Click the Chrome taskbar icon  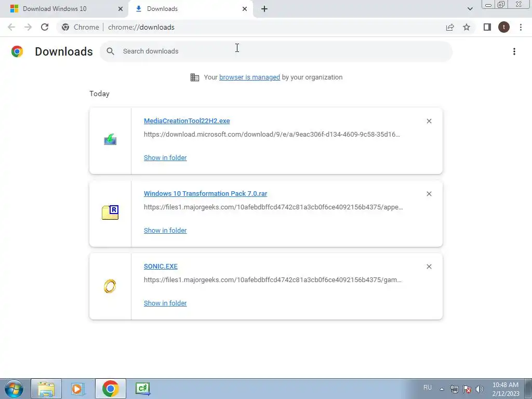(x=110, y=389)
